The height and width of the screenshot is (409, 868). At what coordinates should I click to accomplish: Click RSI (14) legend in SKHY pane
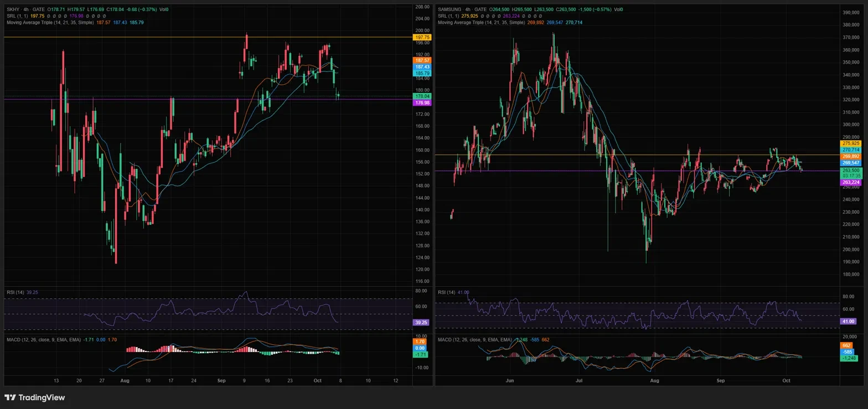15,292
